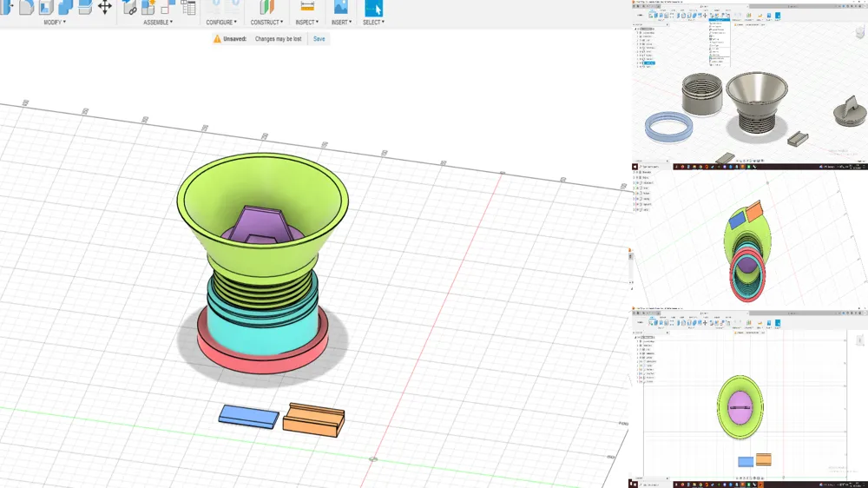Click the Save link in unsaved banner

(319, 39)
